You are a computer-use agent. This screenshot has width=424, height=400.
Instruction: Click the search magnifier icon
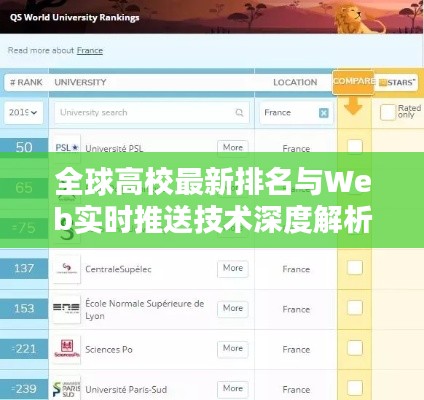(239, 113)
